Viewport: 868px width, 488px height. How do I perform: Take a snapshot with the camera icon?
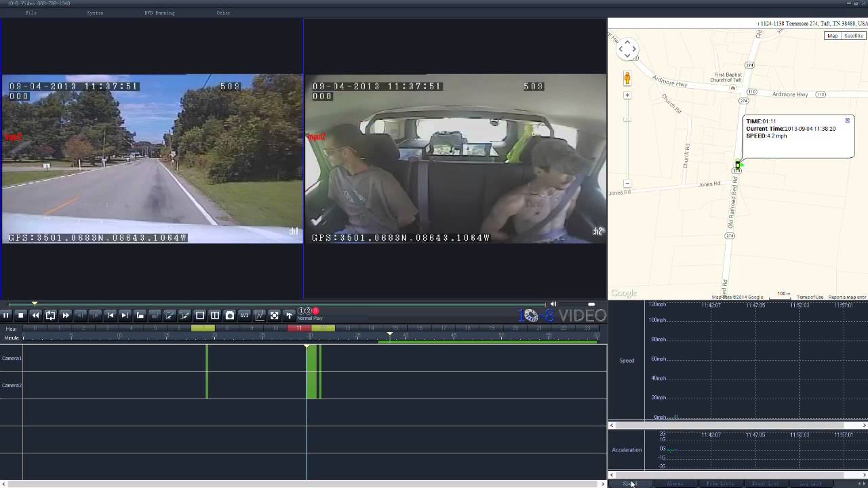click(230, 315)
